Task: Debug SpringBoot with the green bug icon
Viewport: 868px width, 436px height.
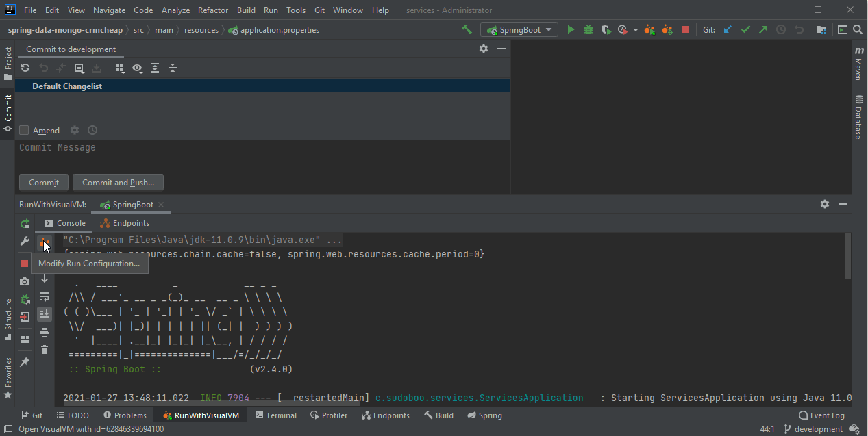Action: [x=588, y=30]
